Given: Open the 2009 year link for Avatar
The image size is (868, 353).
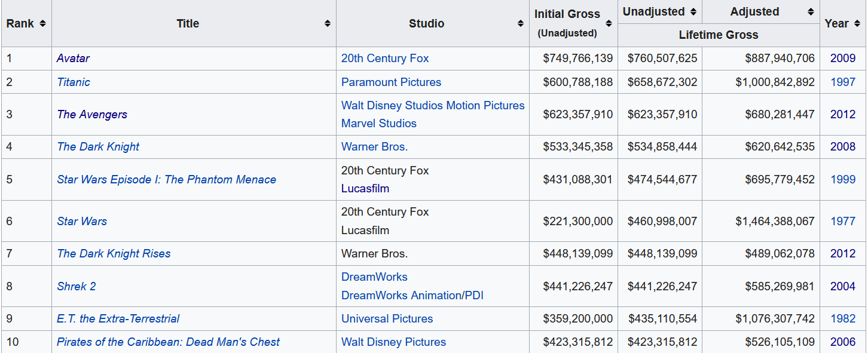Looking at the screenshot, I should (x=842, y=58).
